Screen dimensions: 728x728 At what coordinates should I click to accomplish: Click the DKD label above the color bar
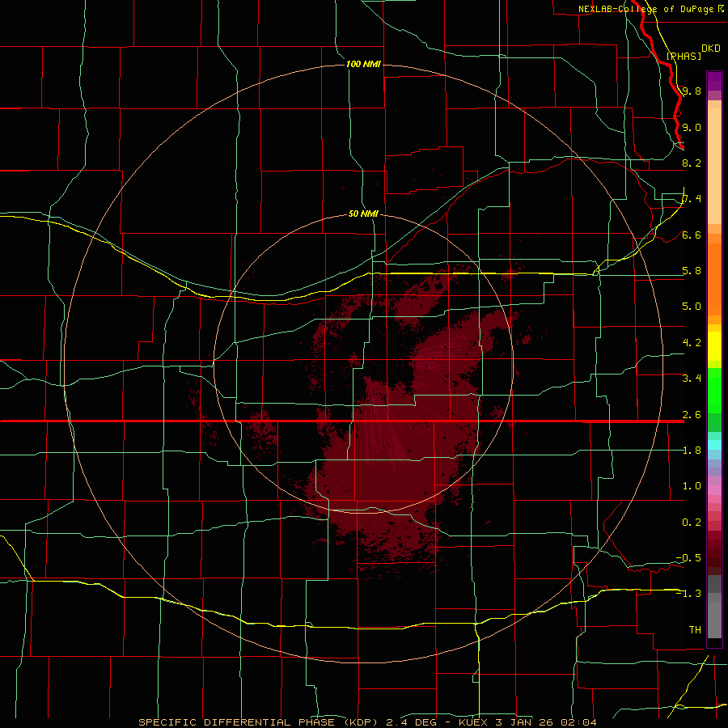710,49
